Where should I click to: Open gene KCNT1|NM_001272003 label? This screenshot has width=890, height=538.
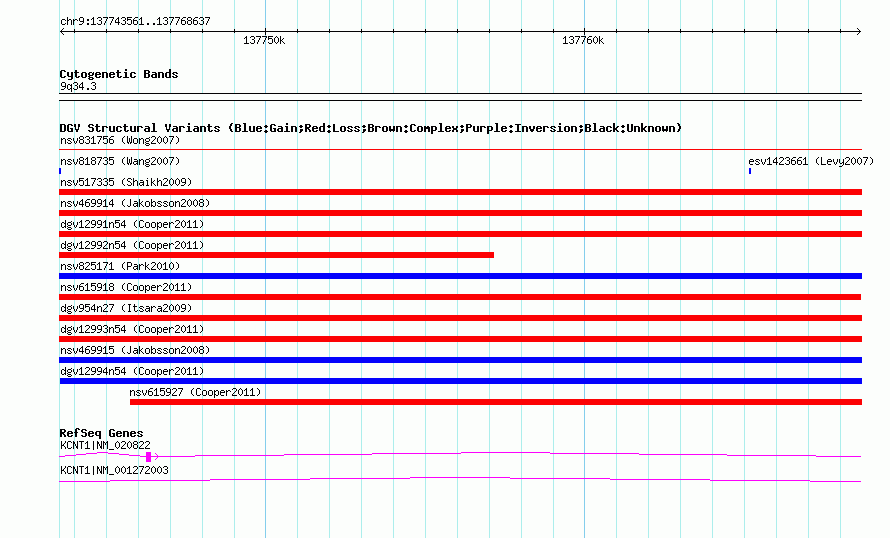[x=114, y=470]
